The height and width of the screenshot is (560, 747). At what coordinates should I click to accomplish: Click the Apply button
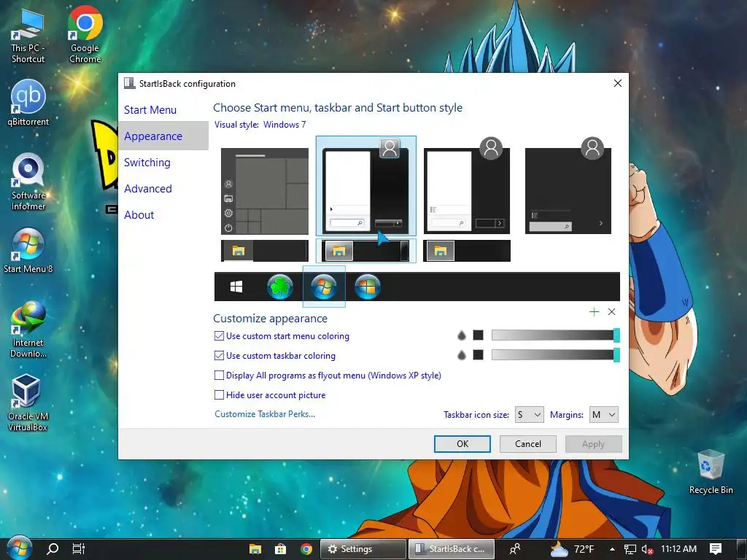[x=593, y=444]
